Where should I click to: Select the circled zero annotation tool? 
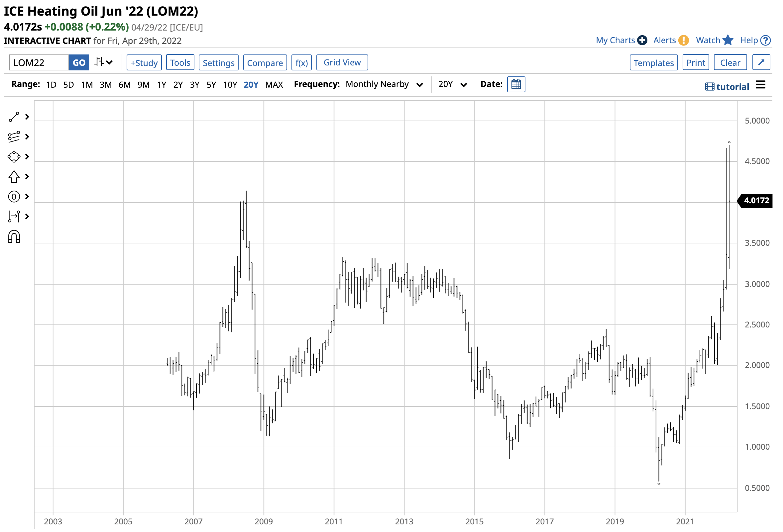(x=14, y=197)
